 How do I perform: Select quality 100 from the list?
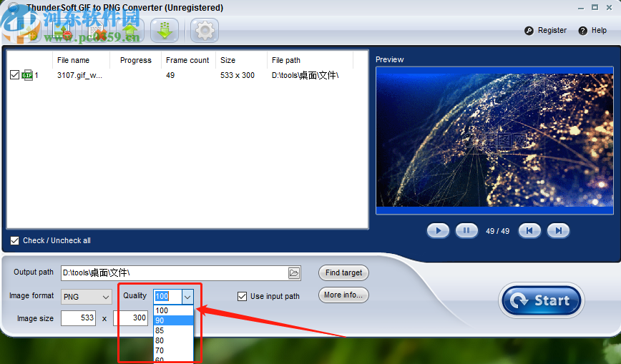(x=173, y=310)
